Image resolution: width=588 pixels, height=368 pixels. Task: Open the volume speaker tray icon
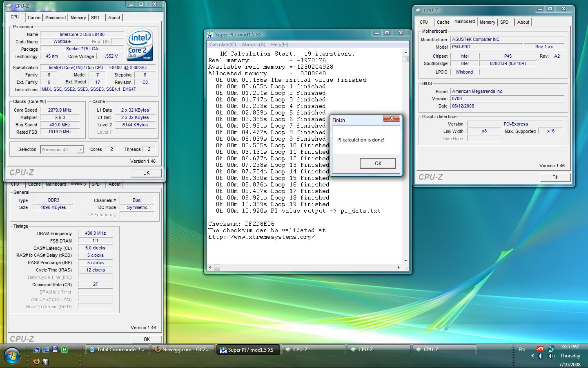pos(551,357)
